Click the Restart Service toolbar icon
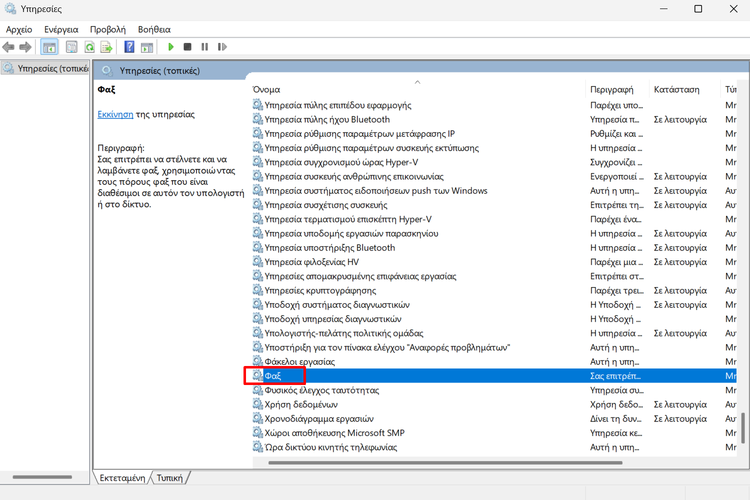 coord(221,47)
